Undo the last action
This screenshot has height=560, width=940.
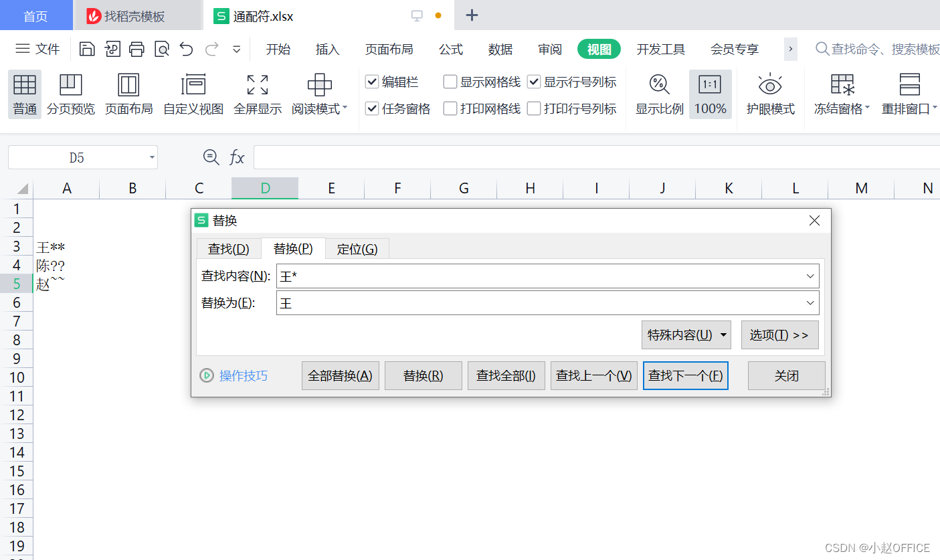(x=187, y=49)
